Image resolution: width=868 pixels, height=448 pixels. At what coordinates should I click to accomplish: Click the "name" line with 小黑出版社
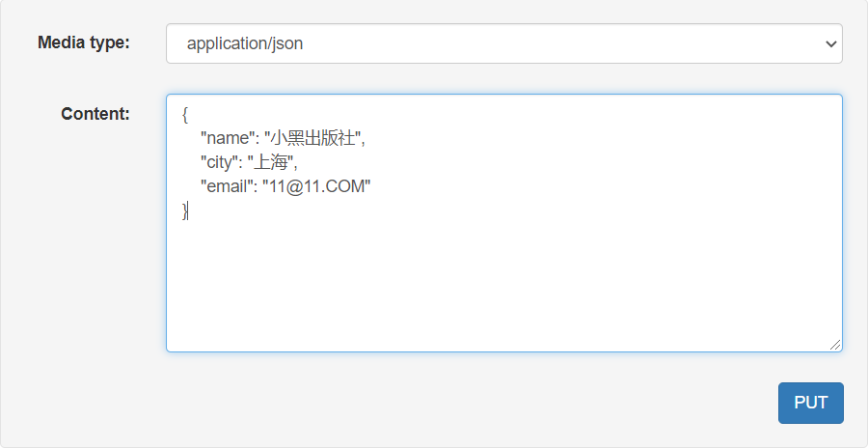tap(283, 138)
